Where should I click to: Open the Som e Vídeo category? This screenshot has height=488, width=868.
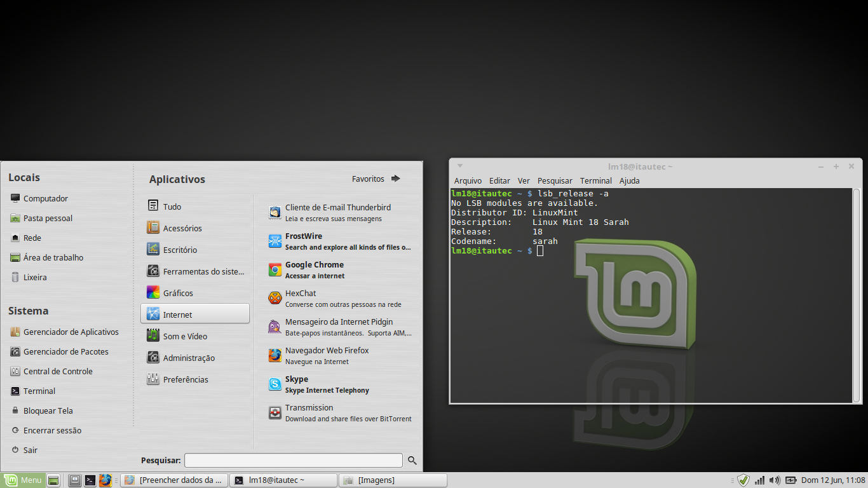[194, 336]
